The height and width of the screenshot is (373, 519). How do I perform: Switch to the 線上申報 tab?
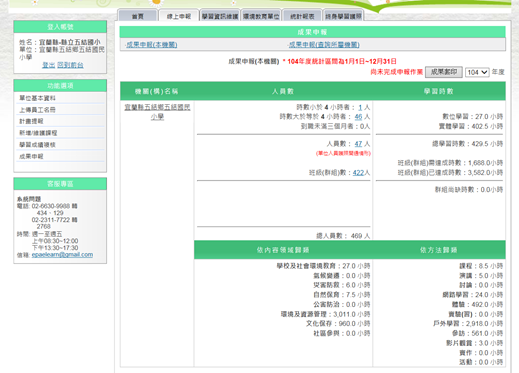click(x=179, y=16)
